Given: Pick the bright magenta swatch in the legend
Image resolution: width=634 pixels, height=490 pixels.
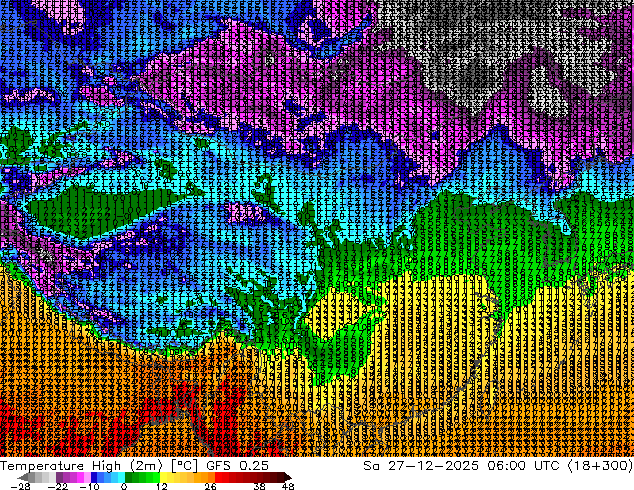Looking at the screenshot, I should click(x=80, y=477).
